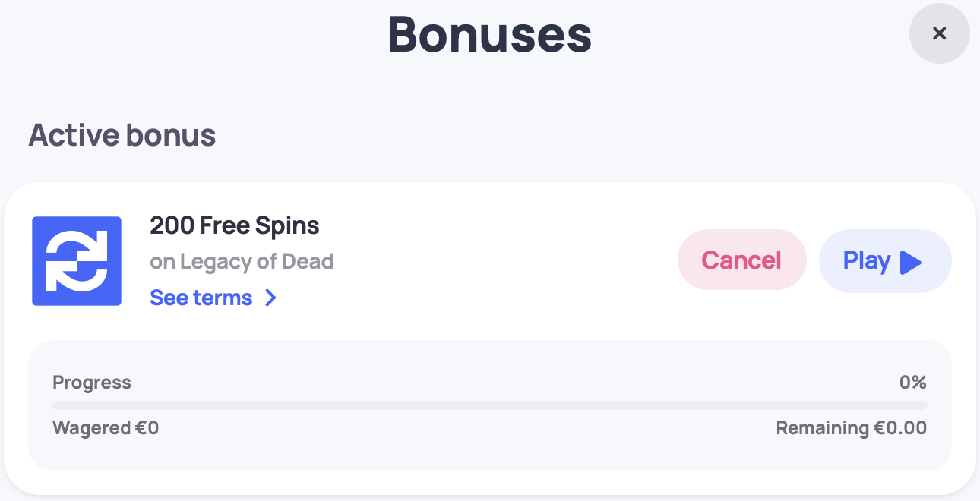
Task: Click the number 200 in the bonus title
Action: point(172,225)
